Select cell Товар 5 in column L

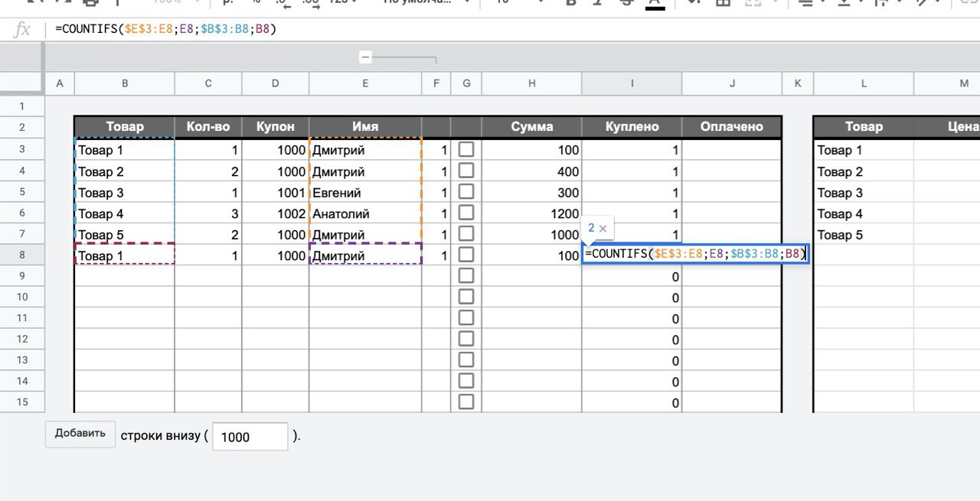pyautogui.click(x=864, y=235)
